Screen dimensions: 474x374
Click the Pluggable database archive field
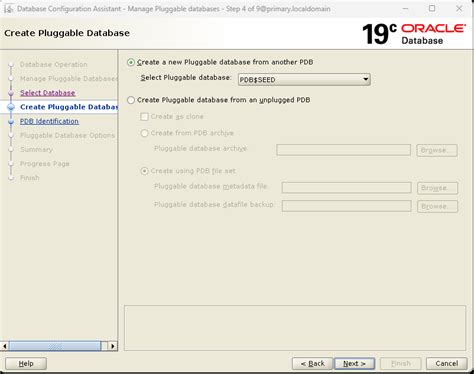343,150
